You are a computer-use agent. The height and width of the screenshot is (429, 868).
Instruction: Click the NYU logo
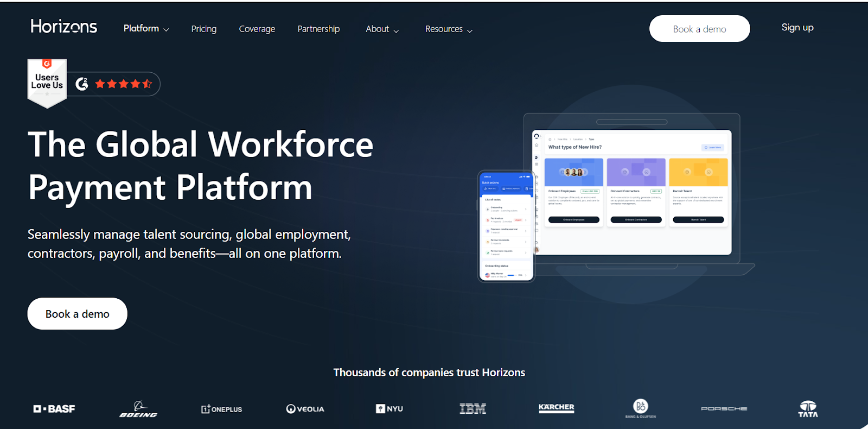click(x=390, y=408)
